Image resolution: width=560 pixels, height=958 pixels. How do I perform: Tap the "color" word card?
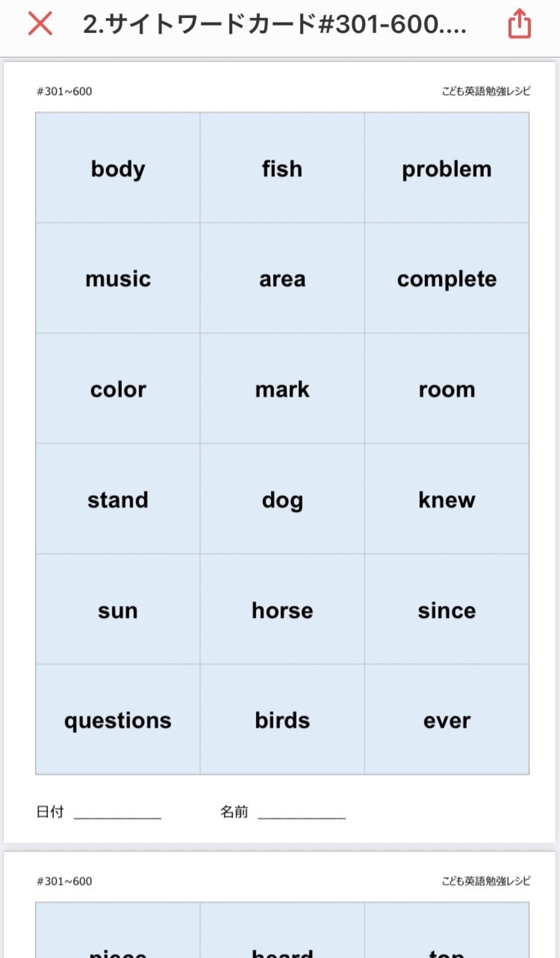point(118,389)
